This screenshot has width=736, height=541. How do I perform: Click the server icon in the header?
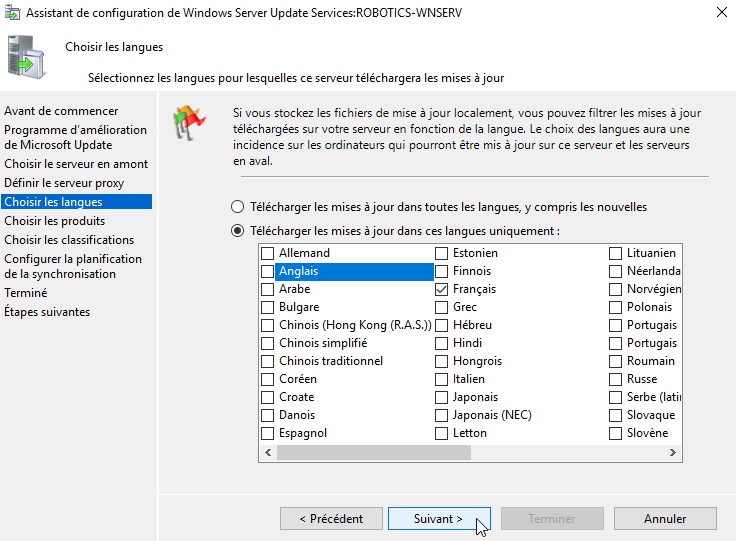click(26, 57)
